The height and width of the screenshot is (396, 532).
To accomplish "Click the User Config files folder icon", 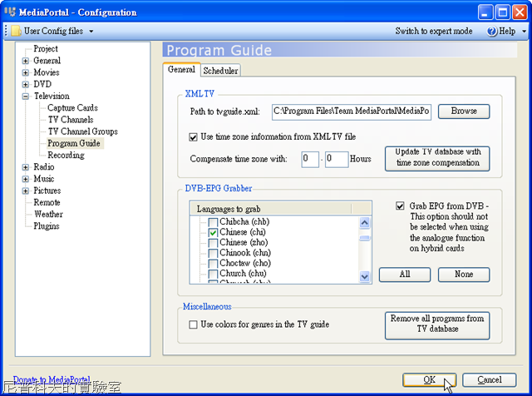I will click(16, 31).
